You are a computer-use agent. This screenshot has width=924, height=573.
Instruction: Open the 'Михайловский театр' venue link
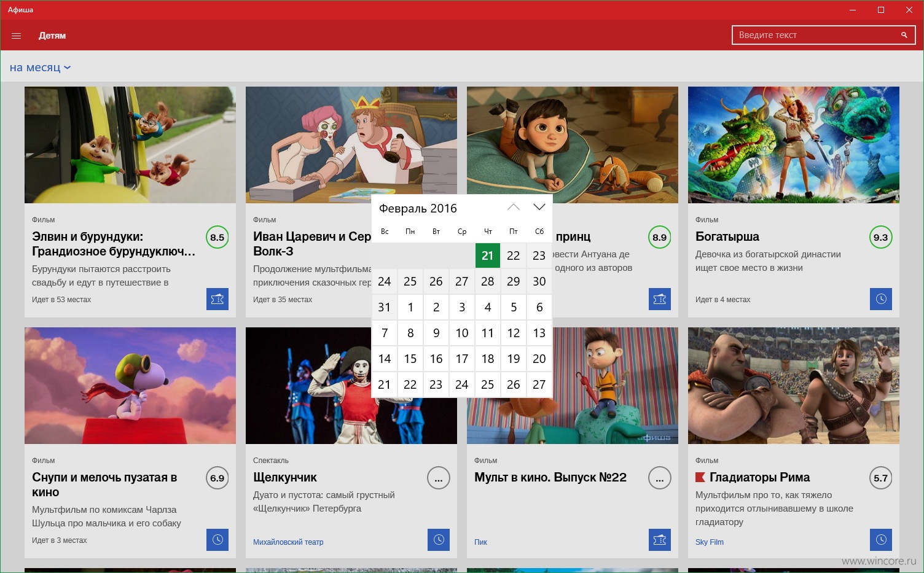(288, 542)
